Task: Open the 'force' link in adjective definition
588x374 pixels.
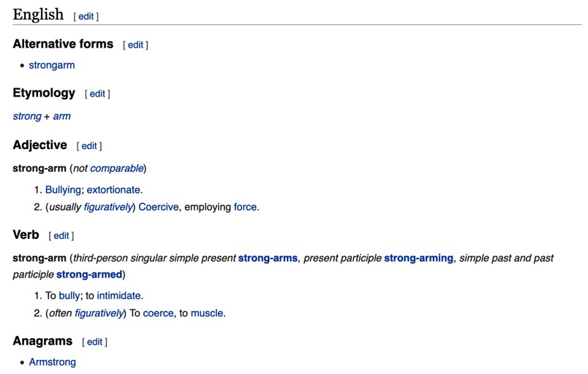Action: coord(245,207)
